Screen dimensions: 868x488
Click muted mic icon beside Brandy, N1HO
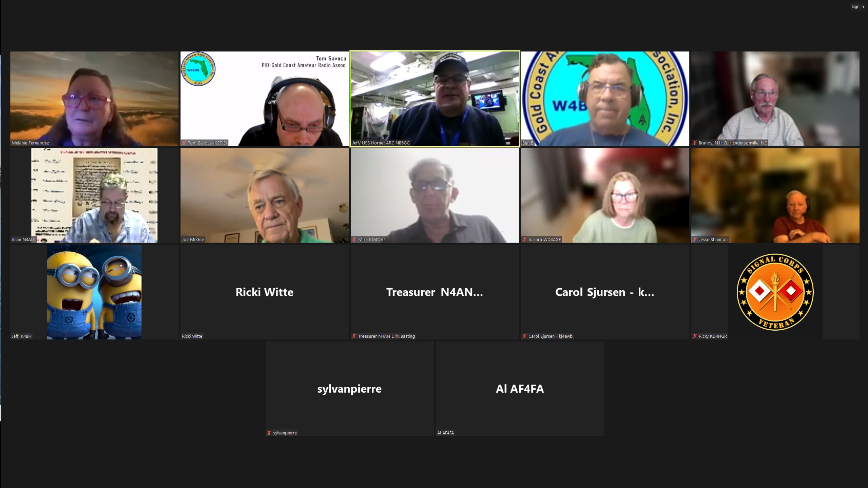pos(695,143)
